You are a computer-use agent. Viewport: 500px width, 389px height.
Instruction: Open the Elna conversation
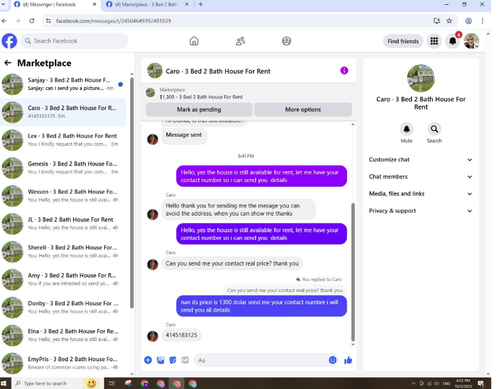coord(63,335)
